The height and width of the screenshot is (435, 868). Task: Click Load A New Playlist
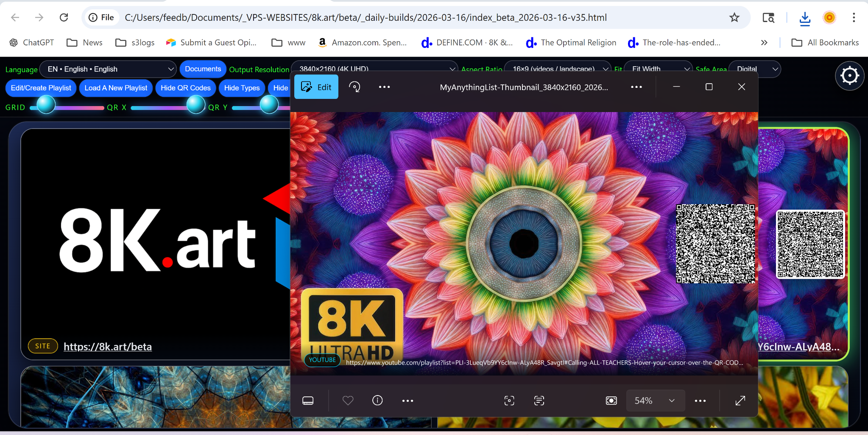point(116,88)
